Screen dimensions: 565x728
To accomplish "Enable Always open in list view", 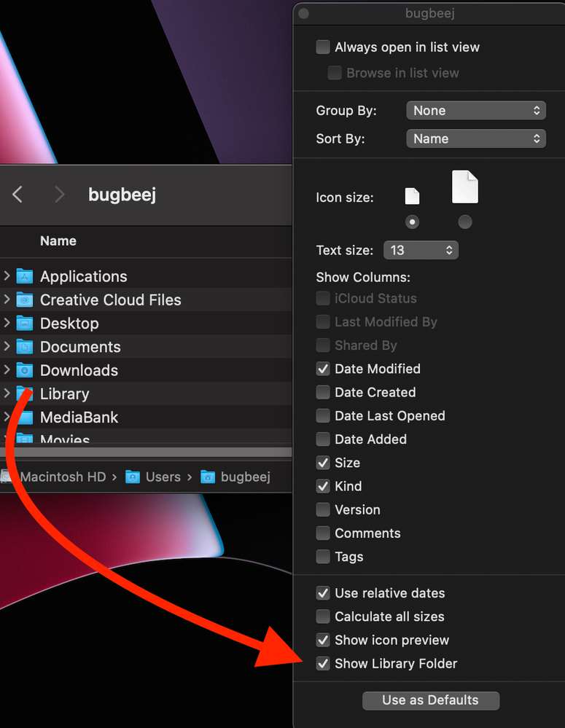I will [323, 47].
